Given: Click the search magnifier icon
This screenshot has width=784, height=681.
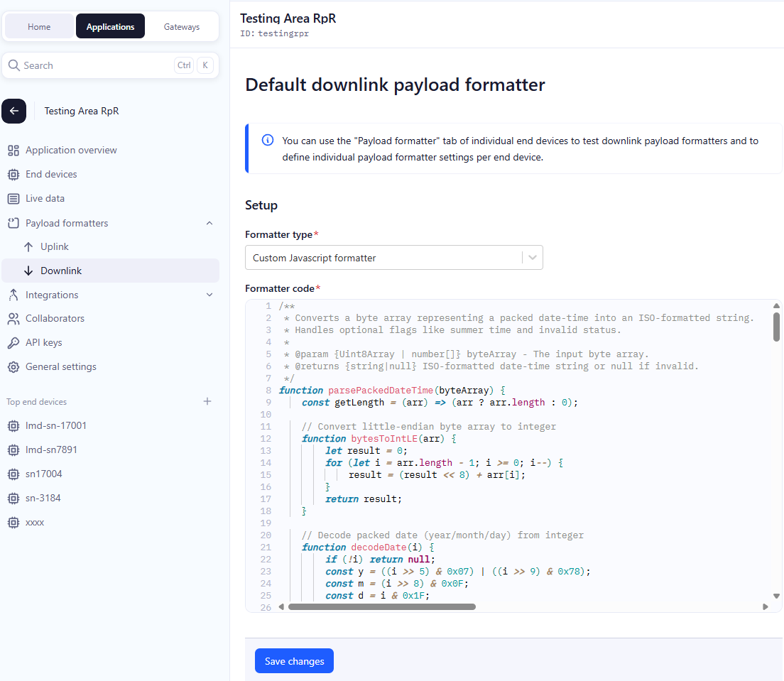Looking at the screenshot, I should [14, 65].
